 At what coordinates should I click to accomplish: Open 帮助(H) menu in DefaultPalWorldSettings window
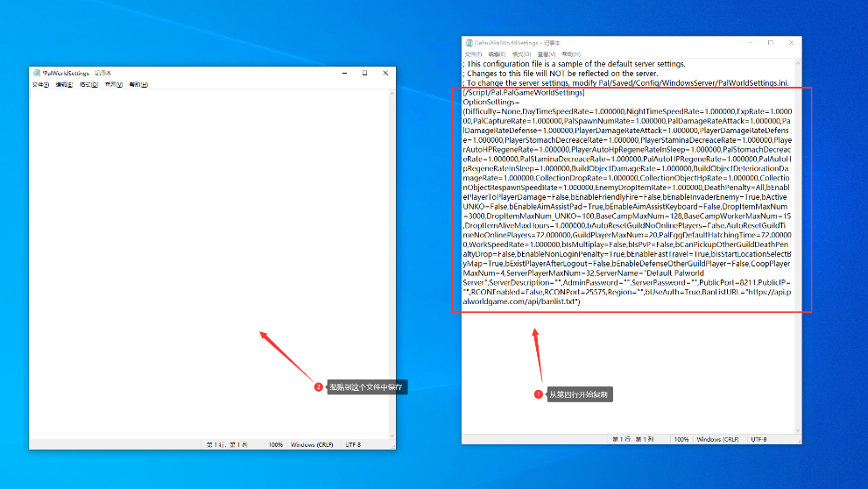coord(571,54)
